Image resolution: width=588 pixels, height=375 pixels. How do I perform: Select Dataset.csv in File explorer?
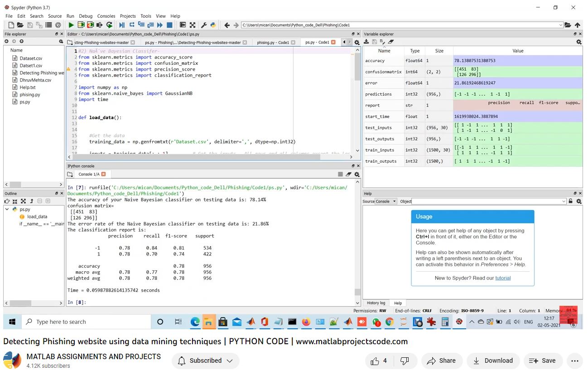pyautogui.click(x=31, y=58)
